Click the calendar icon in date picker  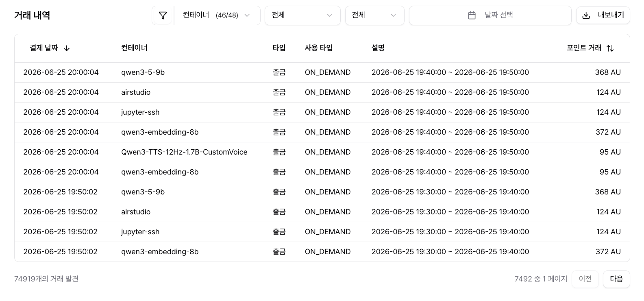click(x=472, y=15)
